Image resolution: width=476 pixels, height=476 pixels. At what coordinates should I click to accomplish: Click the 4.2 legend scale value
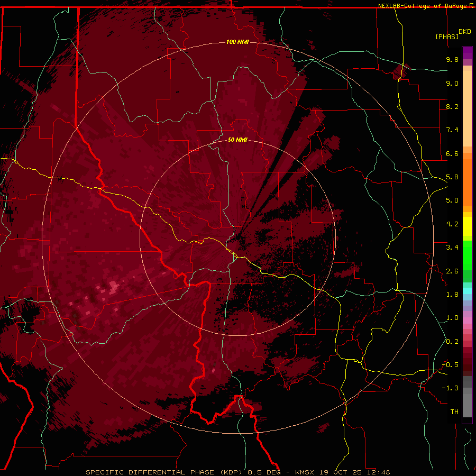[452, 224]
